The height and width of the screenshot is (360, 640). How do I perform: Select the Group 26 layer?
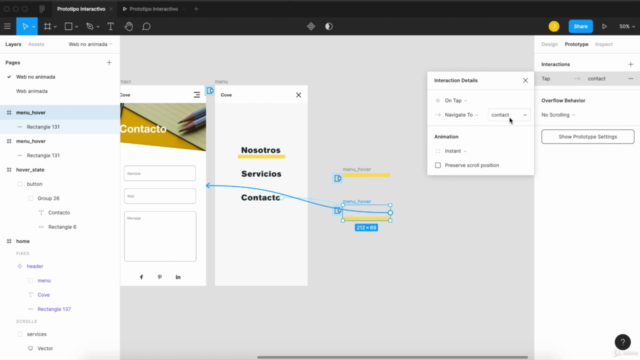48,198
